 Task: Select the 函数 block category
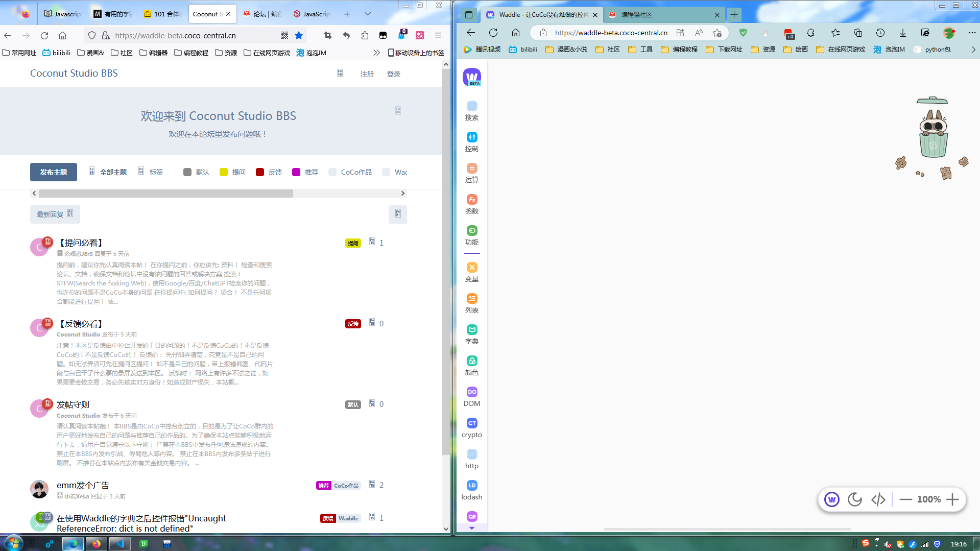tap(472, 204)
